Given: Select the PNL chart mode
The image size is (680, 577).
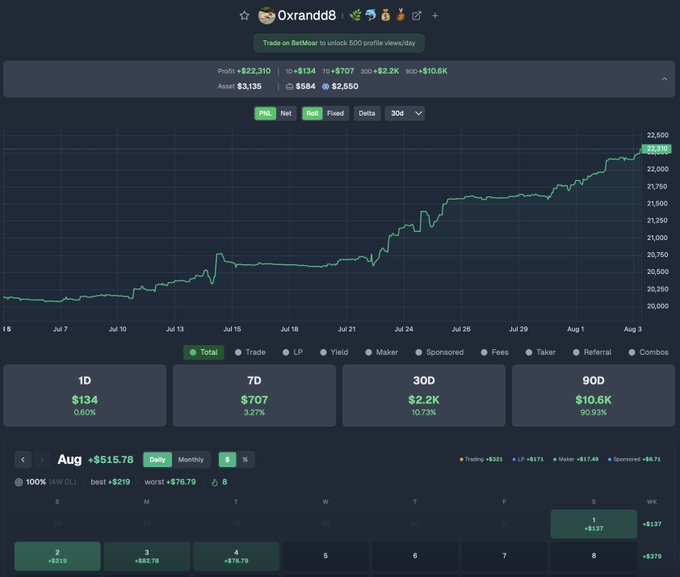Looking at the screenshot, I should 265,113.
